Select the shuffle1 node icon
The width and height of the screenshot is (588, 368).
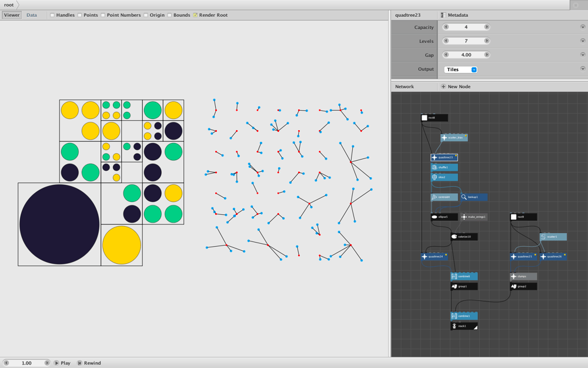(435, 167)
